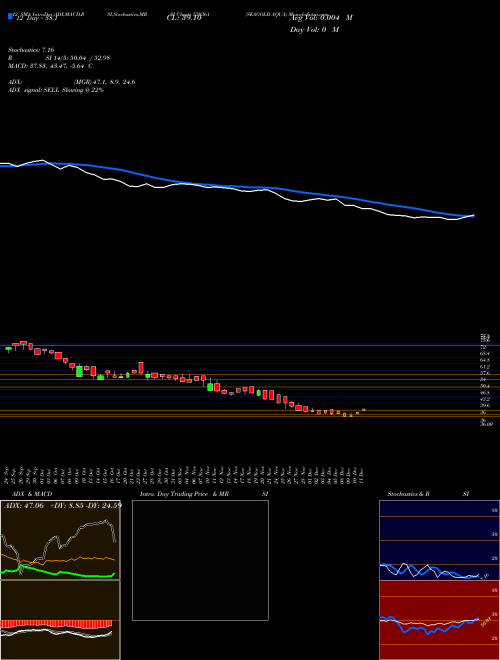Click the (MGR) 47.1, 8.9, 24.6 ADX values
The image size is (500, 660).
(x=104, y=82)
